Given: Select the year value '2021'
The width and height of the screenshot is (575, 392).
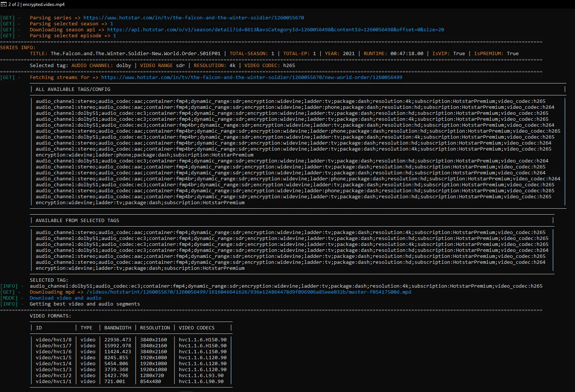Looking at the screenshot, I should 349,54.
